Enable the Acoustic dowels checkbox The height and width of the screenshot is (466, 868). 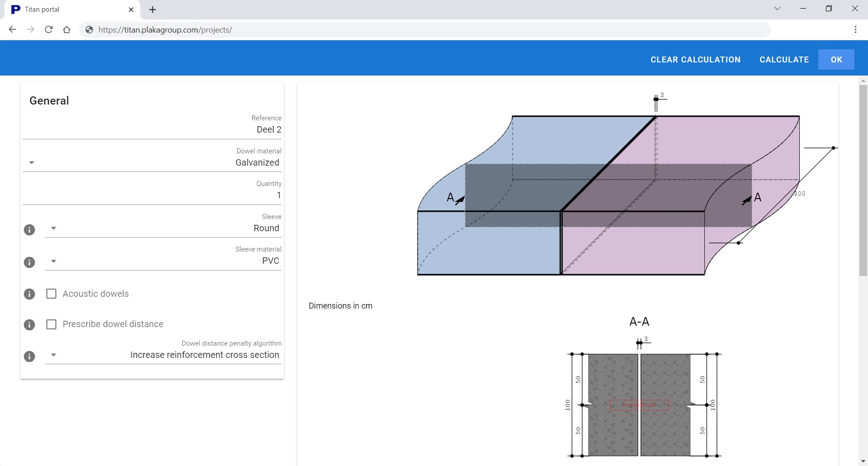[52, 294]
